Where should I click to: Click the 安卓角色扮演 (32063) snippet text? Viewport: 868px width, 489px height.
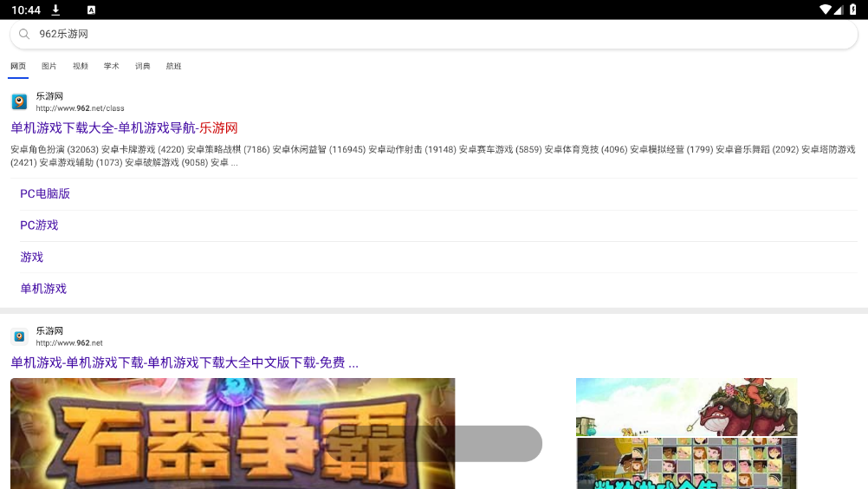(x=55, y=149)
